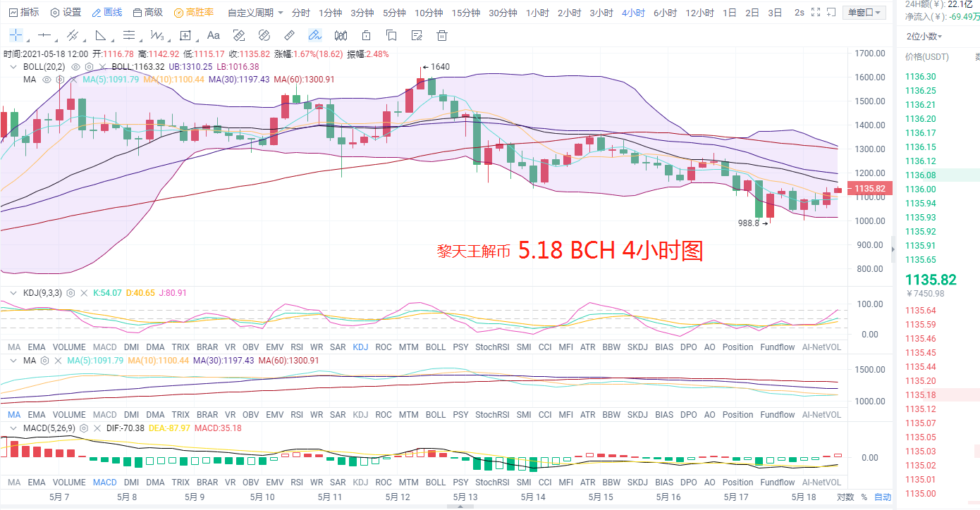
Task: Click the fullscreen chart icon
Action: point(814,11)
